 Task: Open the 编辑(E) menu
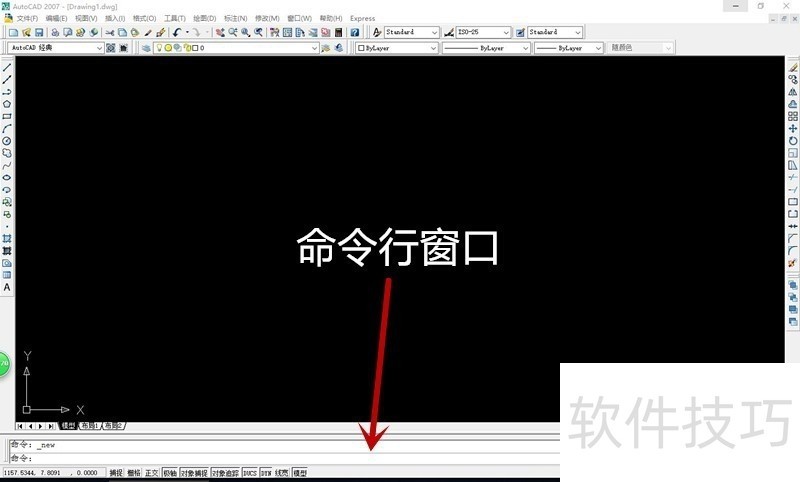(x=56, y=18)
